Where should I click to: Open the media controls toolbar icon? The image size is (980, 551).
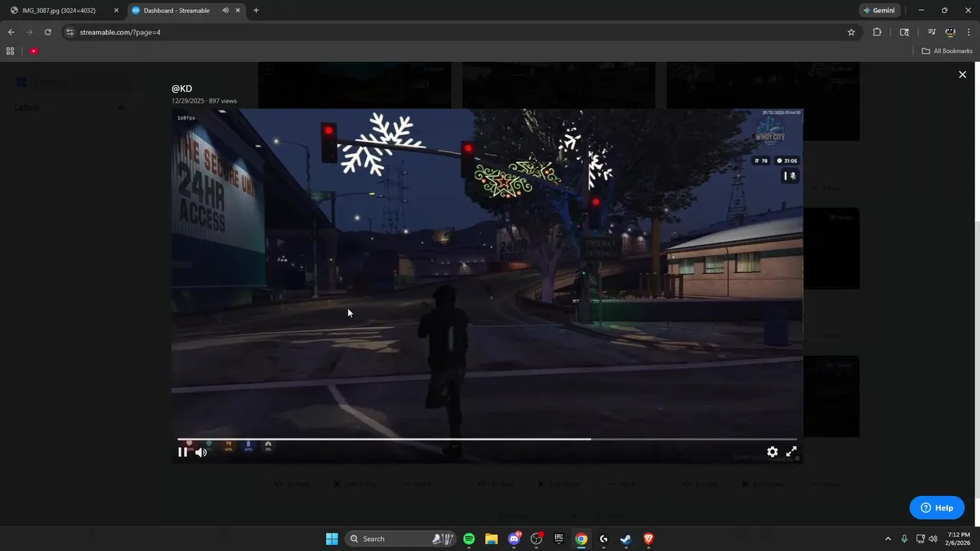[932, 32]
